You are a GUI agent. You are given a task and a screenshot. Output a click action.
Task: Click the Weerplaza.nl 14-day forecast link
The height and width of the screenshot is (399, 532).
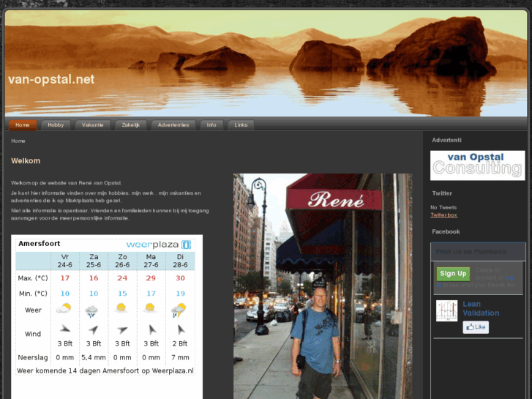click(105, 372)
